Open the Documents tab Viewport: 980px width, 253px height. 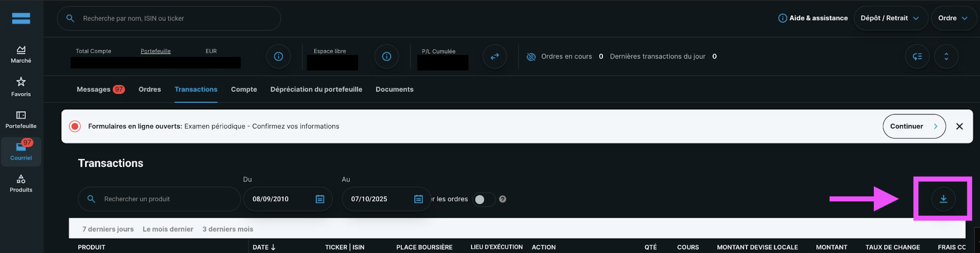click(394, 89)
